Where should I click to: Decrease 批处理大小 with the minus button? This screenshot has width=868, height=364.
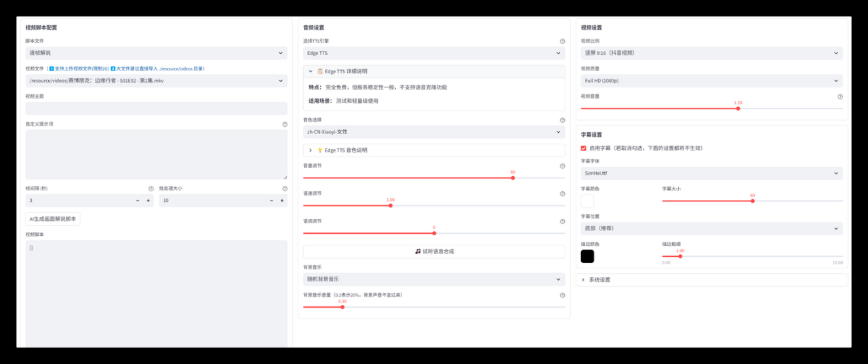point(271,201)
